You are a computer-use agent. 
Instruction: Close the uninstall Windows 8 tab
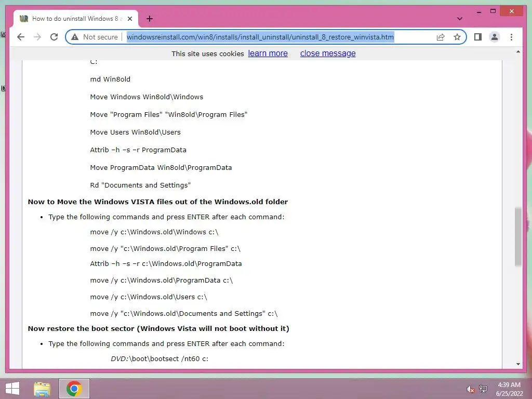(x=130, y=19)
